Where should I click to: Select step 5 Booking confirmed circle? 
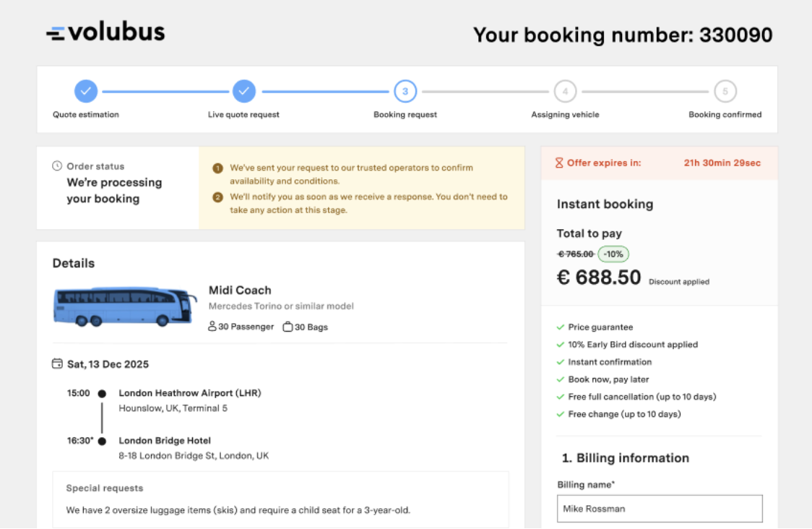(x=725, y=91)
